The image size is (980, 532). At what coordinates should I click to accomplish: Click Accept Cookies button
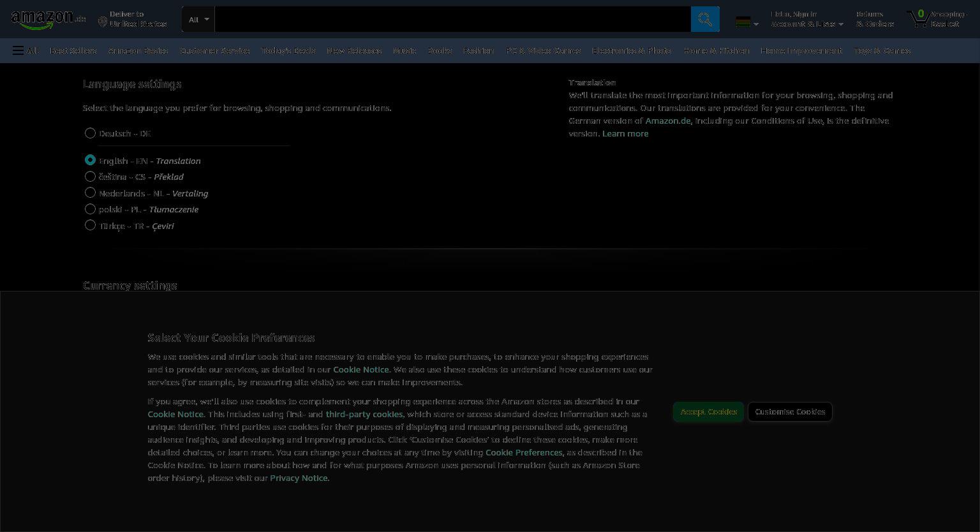(708, 411)
